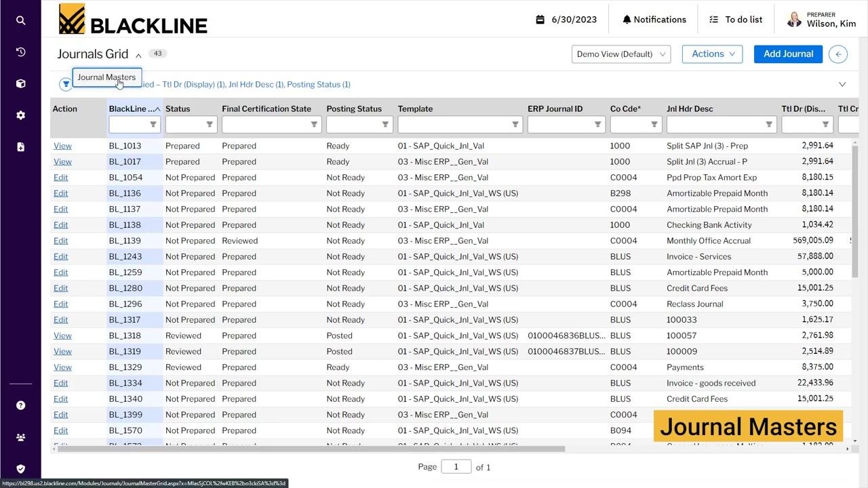Open the Co Cde column filter icon
This screenshot has width=868, height=488.
(x=654, y=124)
